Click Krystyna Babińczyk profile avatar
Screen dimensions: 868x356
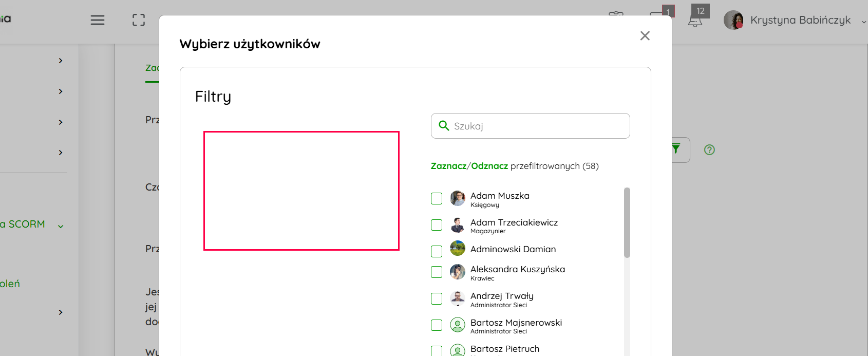point(733,20)
